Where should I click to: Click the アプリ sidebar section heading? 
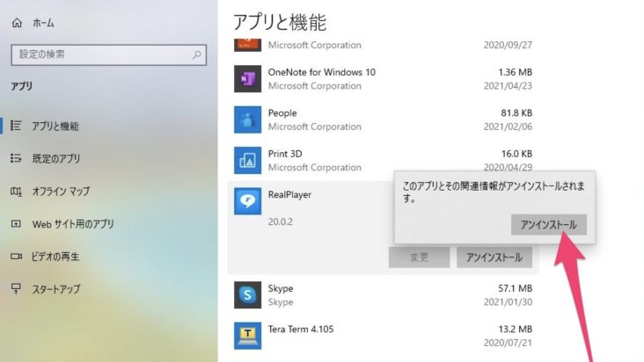[x=21, y=86]
